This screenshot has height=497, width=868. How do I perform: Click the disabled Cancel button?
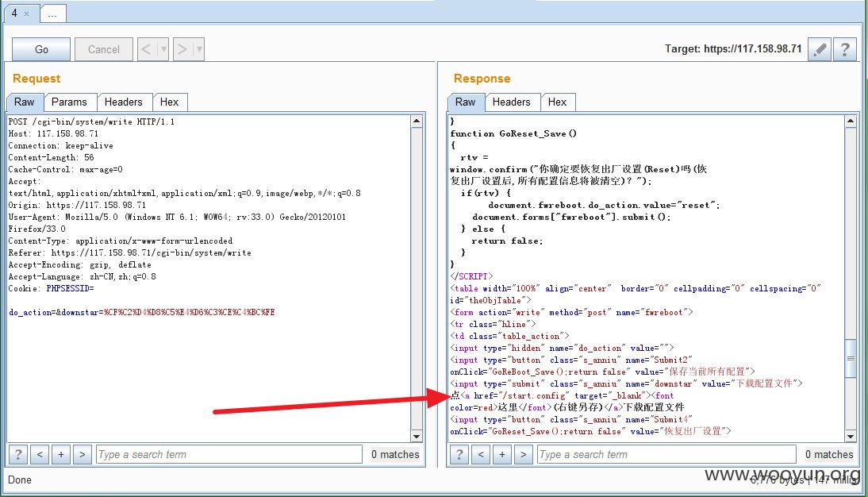(103, 49)
